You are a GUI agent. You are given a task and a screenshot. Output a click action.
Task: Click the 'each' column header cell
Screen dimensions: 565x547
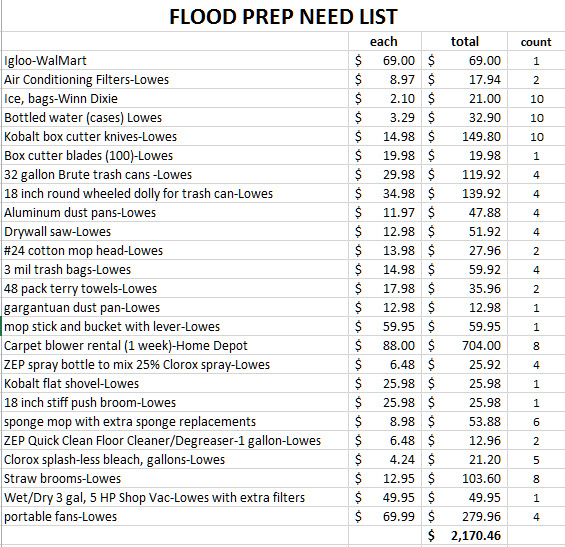[x=385, y=41]
